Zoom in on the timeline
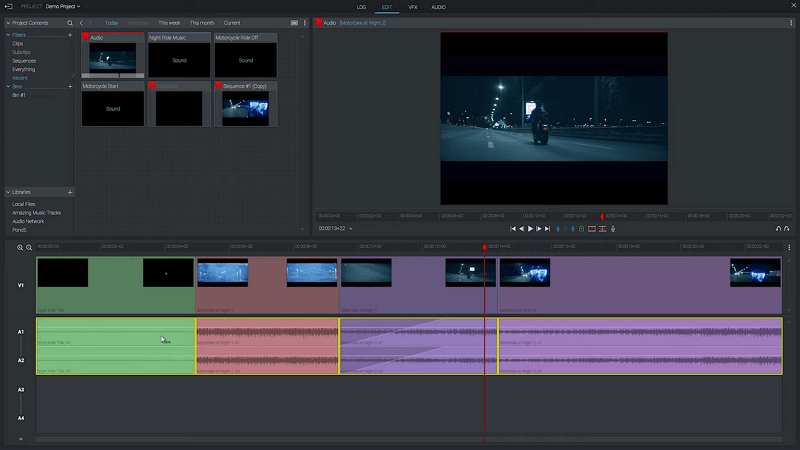The width and height of the screenshot is (800, 450). click(x=20, y=247)
